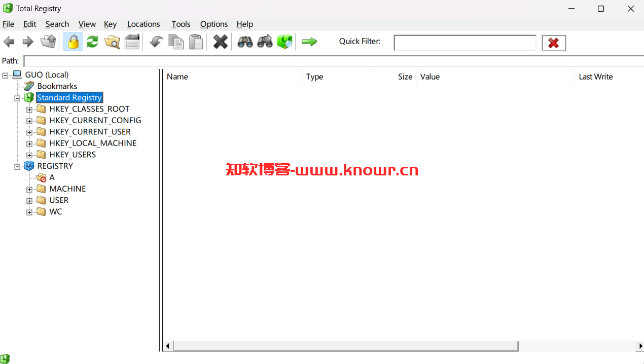Viewport: 644px width, 364px height.
Task: Expand the WC key
Action: [x=29, y=212]
